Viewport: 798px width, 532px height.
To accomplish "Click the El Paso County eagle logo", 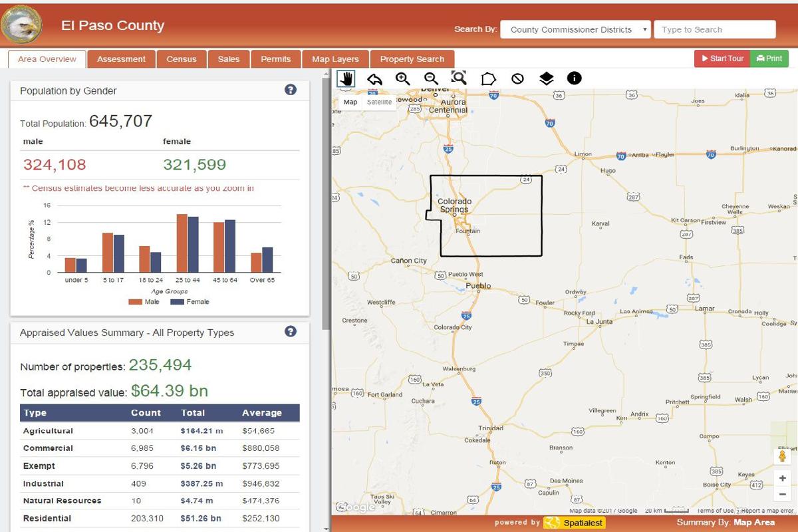I will [22, 25].
